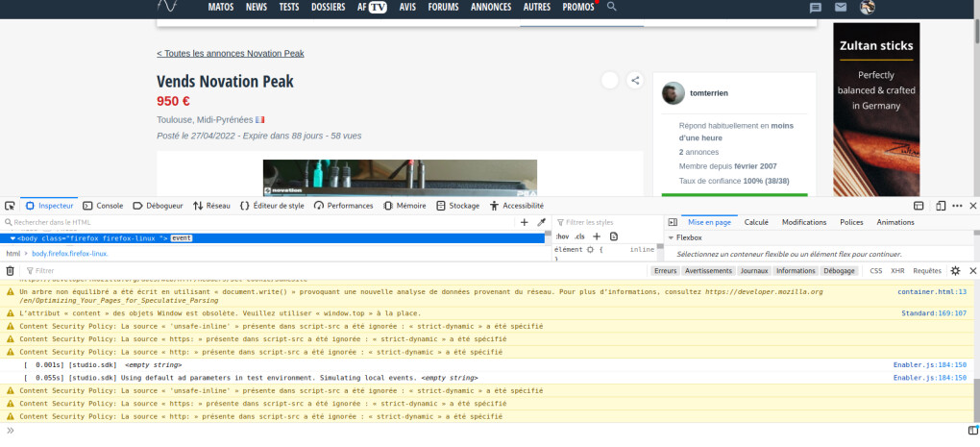Viewport: 980px width, 447px height.
Task: Toggle the Avertissements console filter
Action: click(x=708, y=271)
